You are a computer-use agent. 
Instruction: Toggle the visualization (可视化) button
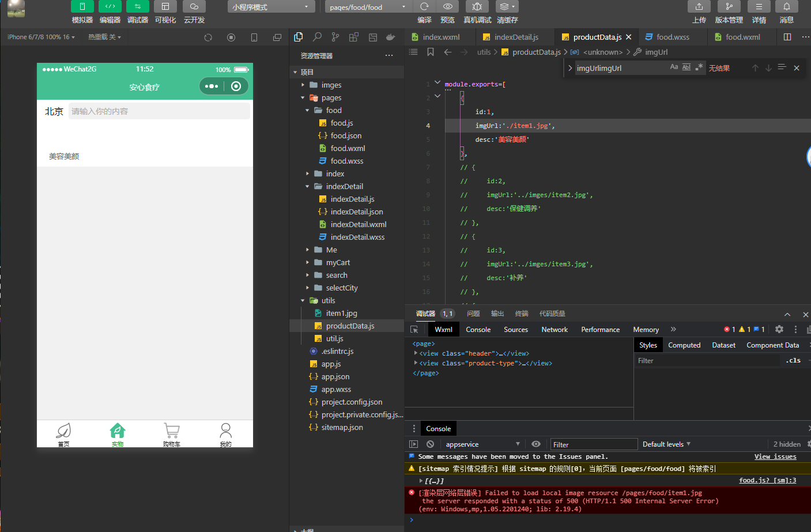[165, 6]
